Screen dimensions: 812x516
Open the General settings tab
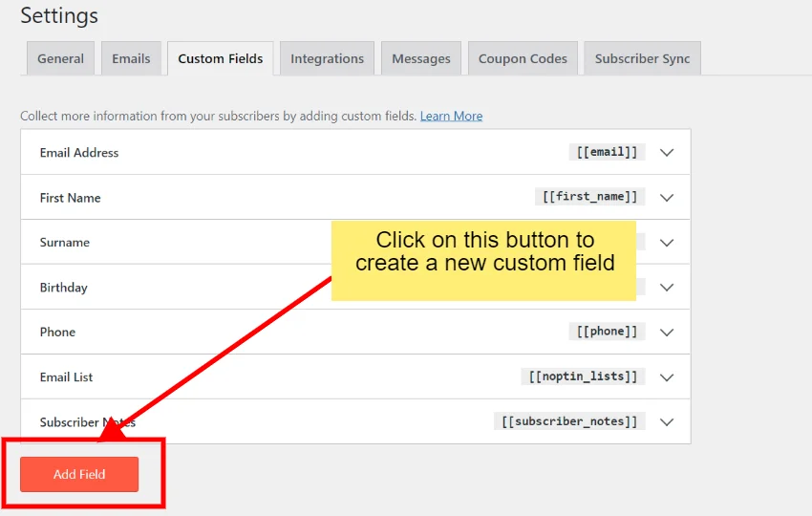point(60,58)
